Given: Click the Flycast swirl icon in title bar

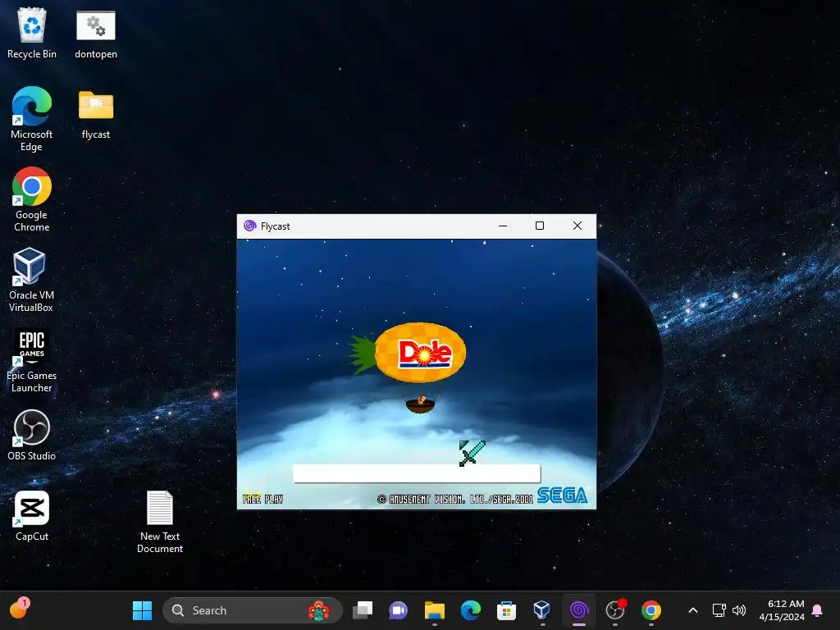Looking at the screenshot, I should (249, 226).
